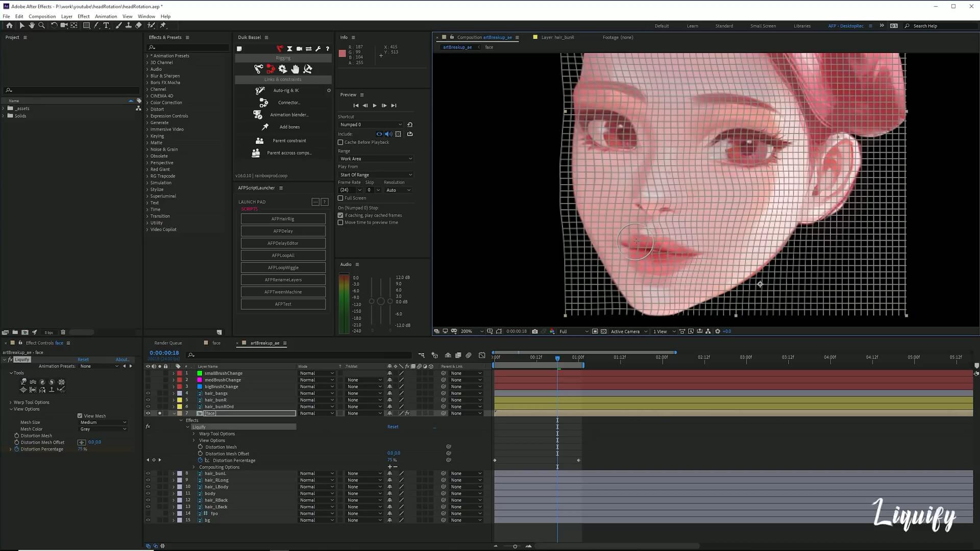Viewport: 980px width, 551px height.
Task: Select the Liquify Reconstruction tool
Action: pos(61,390)
